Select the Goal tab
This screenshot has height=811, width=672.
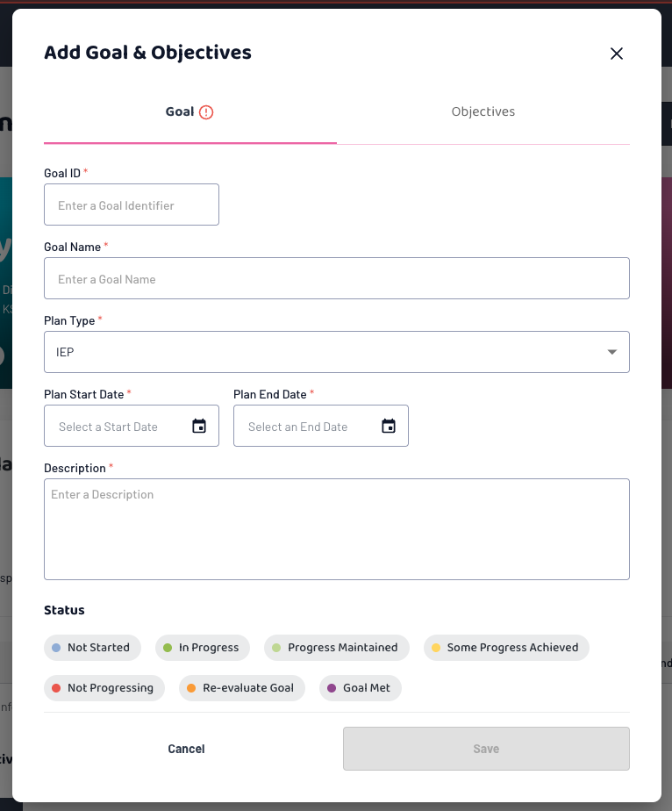coord(189,111)
